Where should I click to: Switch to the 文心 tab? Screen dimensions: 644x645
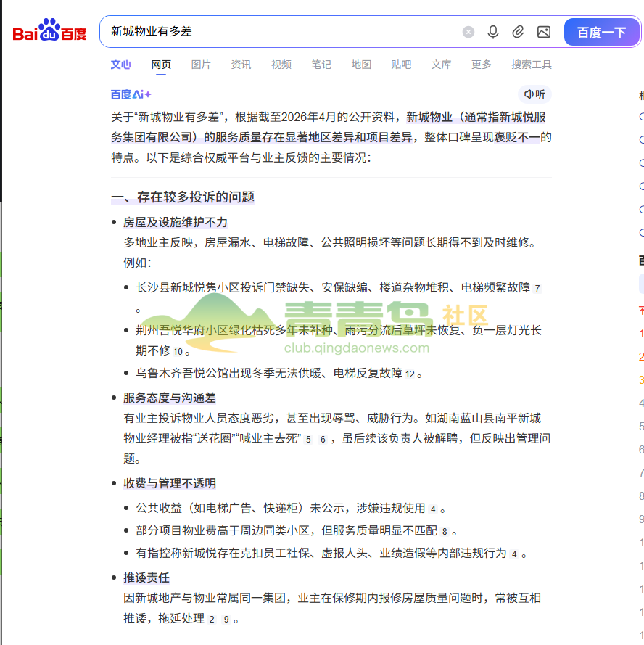click(120, 65)
